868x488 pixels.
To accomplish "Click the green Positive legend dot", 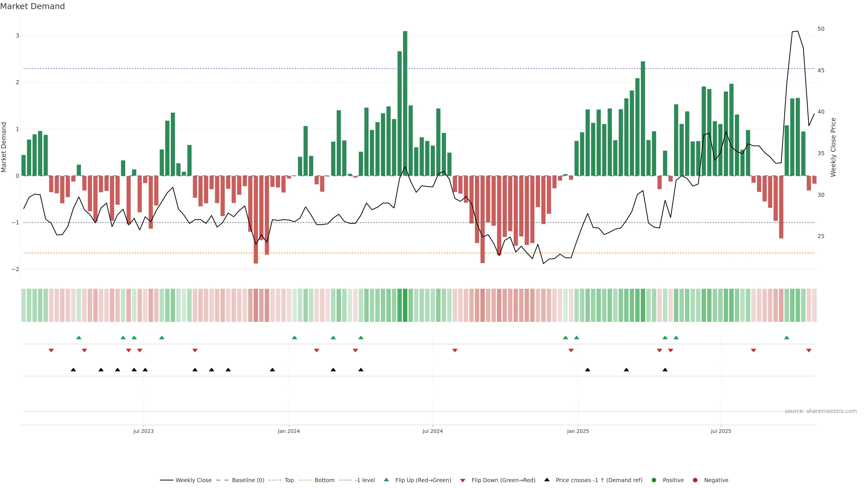I will pos(654,480).
